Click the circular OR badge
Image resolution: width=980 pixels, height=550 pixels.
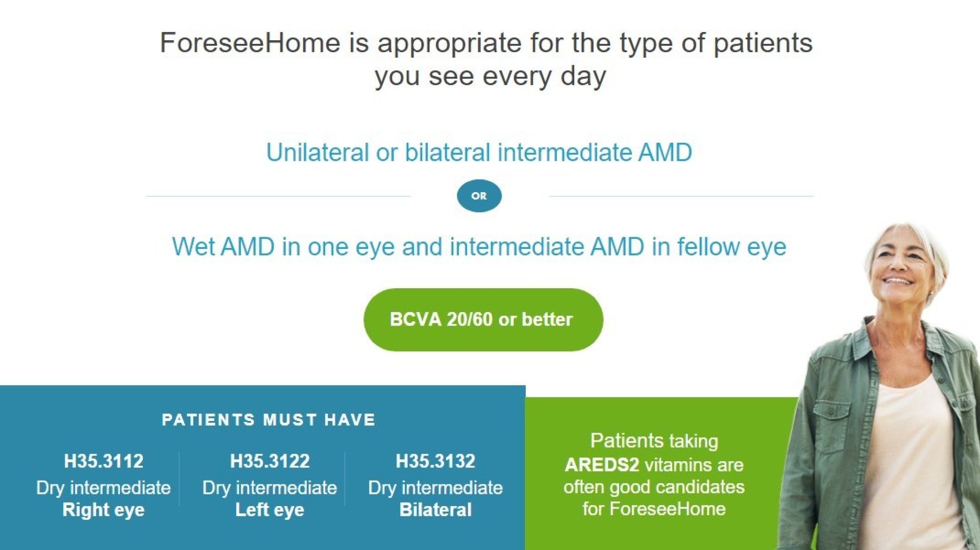pyautogui.click(x=479, y=196)
